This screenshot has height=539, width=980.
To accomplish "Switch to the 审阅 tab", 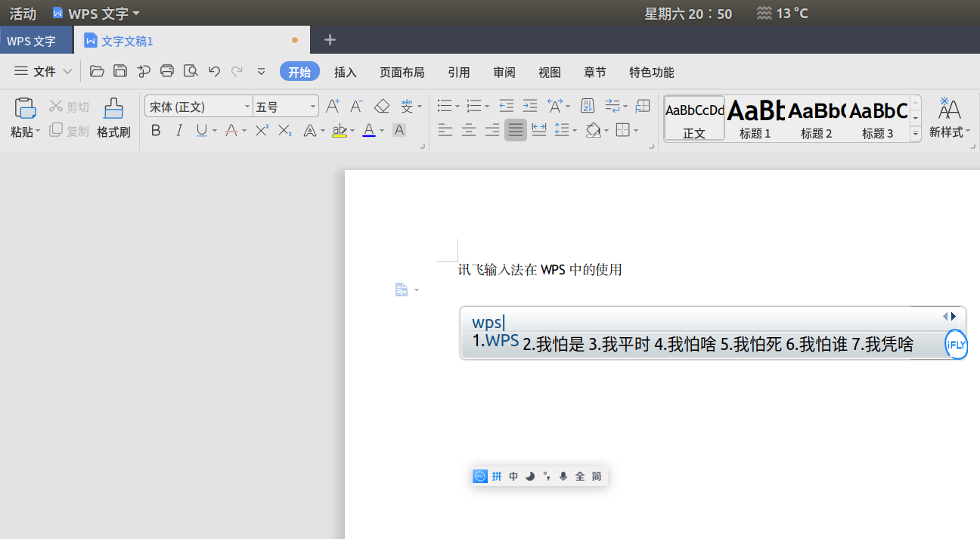I will (504, 73).
